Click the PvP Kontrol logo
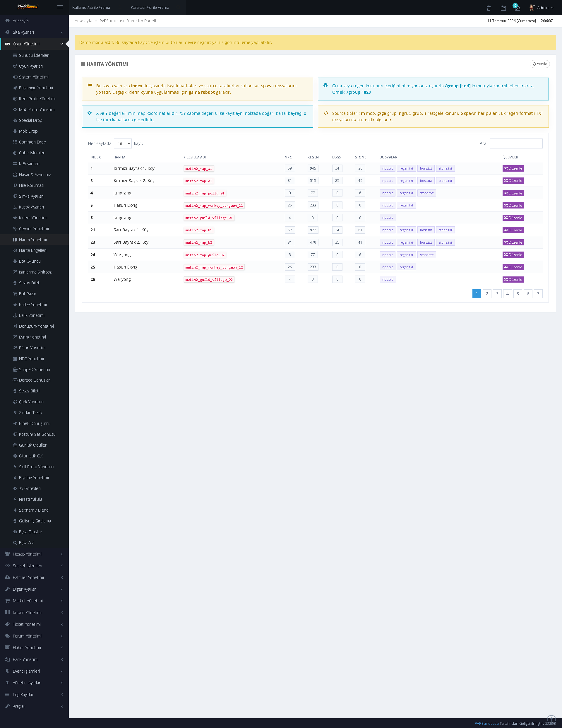This screenshot has height=728, width=562. pos(27,7)
